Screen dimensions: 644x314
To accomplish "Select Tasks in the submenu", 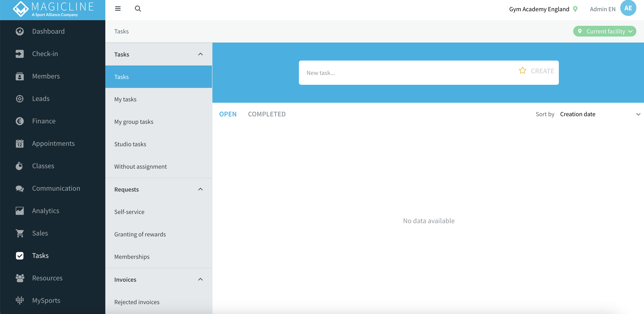I will coord(158,77).
